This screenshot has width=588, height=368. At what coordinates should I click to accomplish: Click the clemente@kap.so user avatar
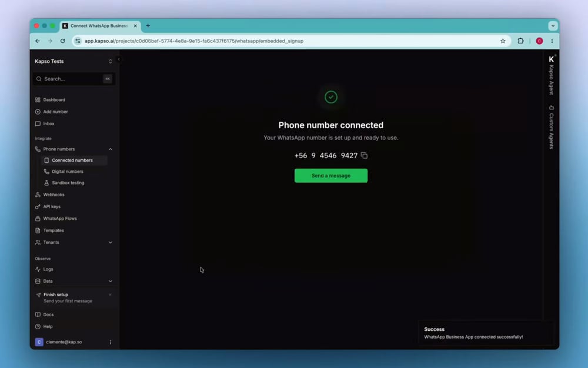39,342
